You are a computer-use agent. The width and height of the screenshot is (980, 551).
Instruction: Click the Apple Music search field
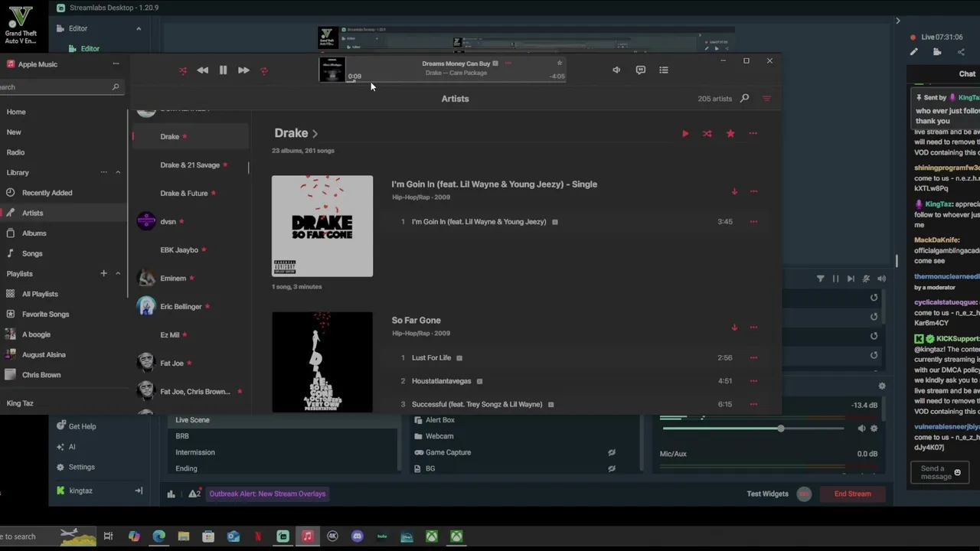(60, 87)
